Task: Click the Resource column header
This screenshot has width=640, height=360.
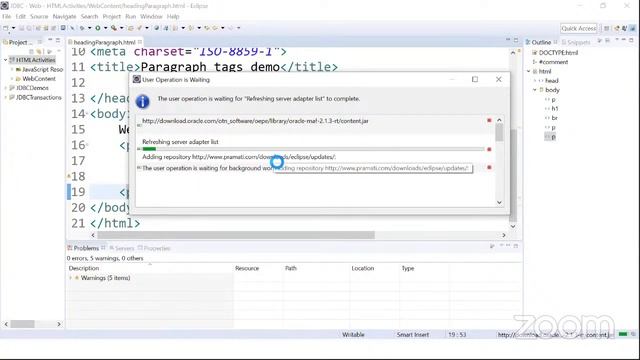Action: pos(247,268)
